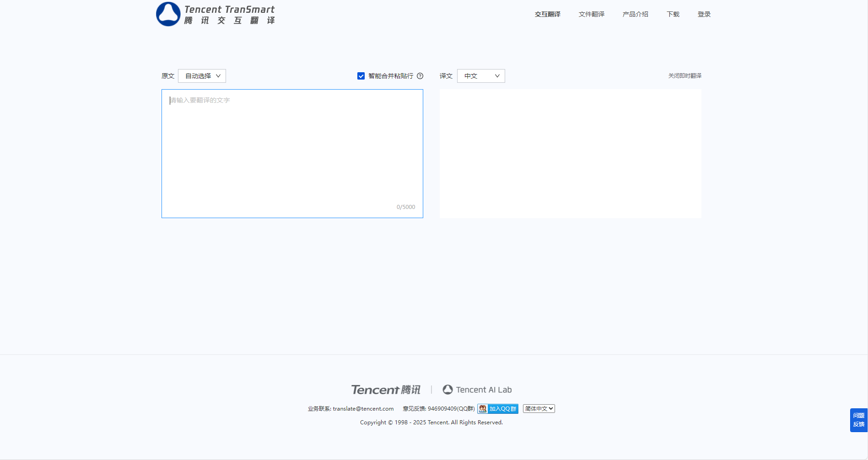Click the 登录 login link
This screenshot has height=460, width=868.
(x=704, y=14)
